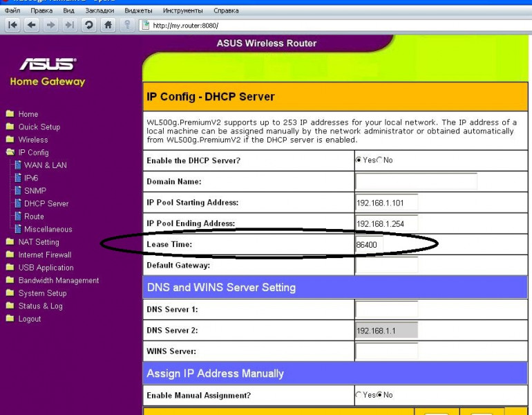Open the Internet Firewall link
Screen dimensions: 532x415
tap(45, 255)
